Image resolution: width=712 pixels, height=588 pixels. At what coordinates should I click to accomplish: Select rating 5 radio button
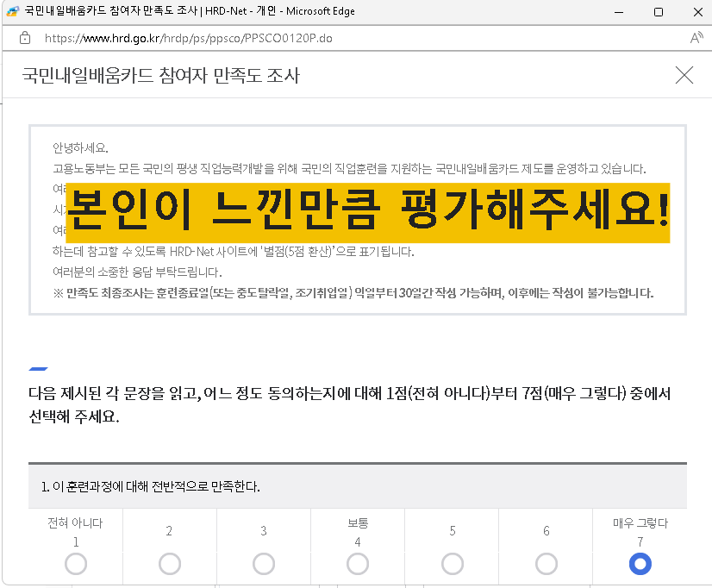pyautogui.click(x=453, y=564)
